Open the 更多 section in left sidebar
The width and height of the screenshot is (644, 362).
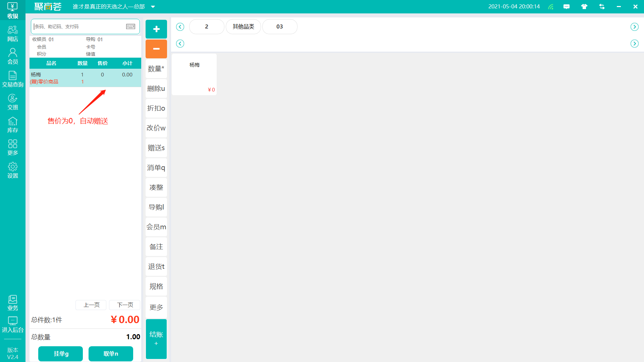coord(12,147)
